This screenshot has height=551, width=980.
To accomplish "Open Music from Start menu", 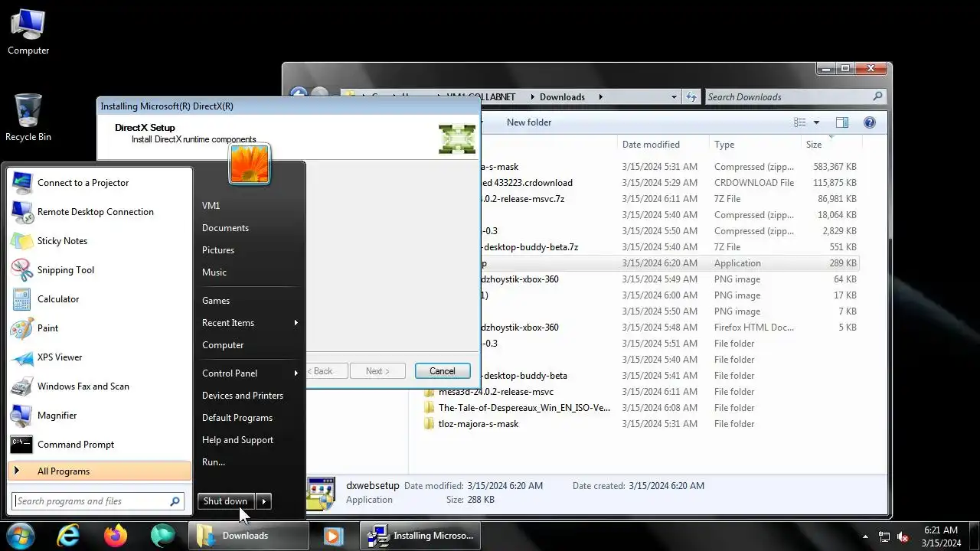I will click(x=214, y=272).
